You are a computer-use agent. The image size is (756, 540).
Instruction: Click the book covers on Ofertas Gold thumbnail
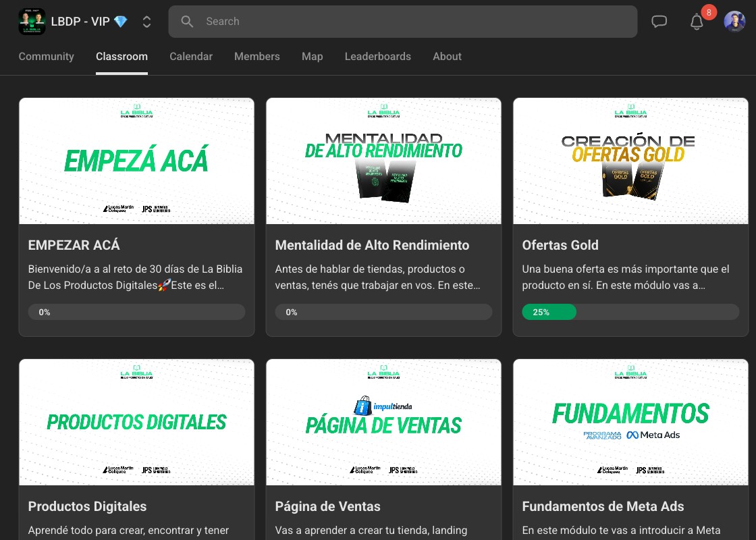(634, 182)
